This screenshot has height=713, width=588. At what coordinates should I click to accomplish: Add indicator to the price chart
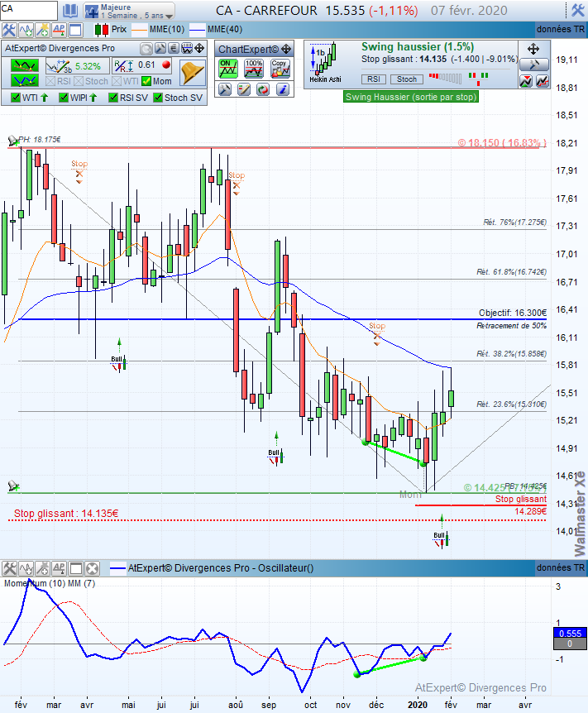pos(26,30)
